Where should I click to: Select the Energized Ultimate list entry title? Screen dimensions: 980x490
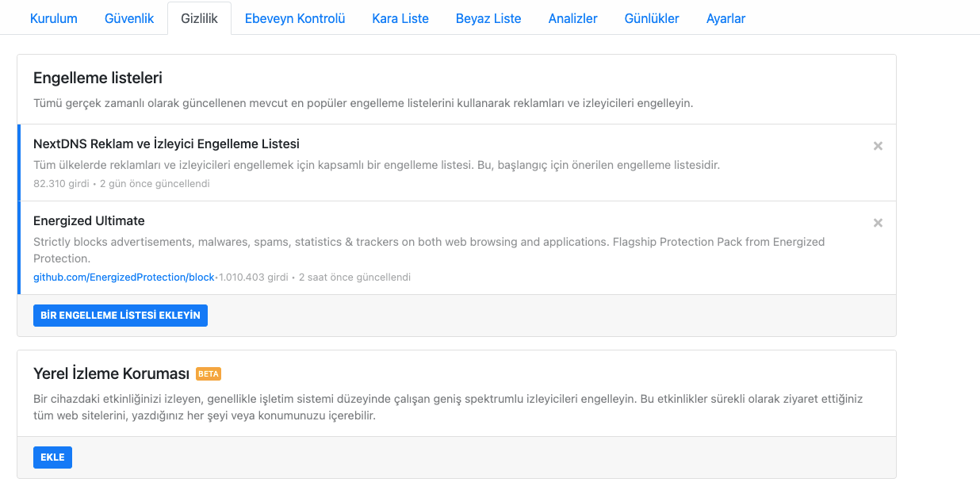click(x=89, y=220)
